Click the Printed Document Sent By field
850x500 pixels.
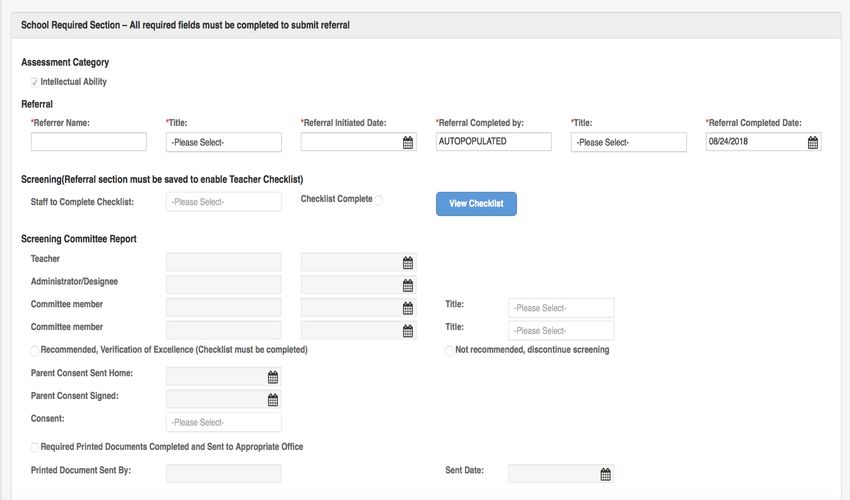coord(223,473)
